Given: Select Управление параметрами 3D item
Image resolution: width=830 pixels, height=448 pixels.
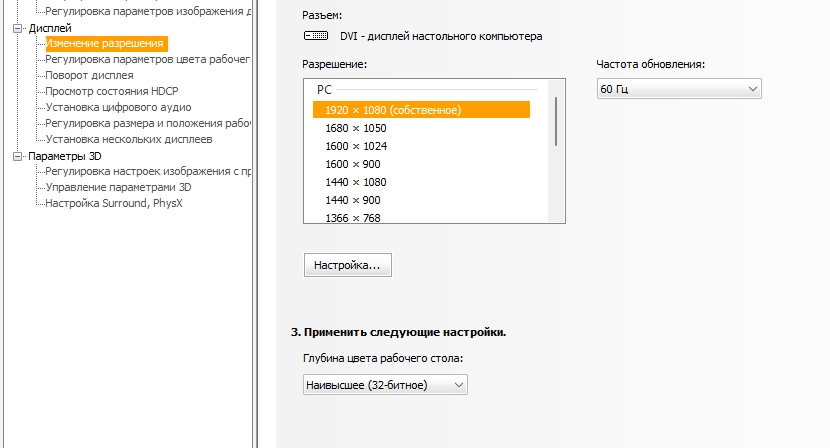Looking at the screenshot, I should tap(118, 187).
